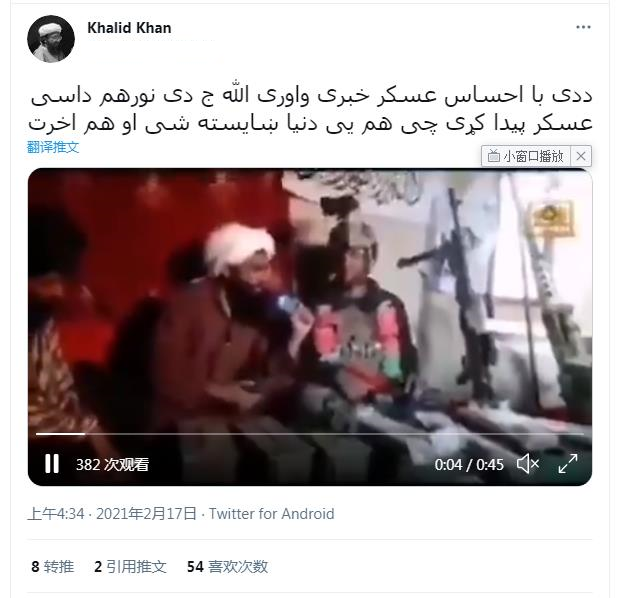Viewport: 620px width, 598px height.
Task: Click the 翻译推文 translate link
Action: pyautogui.click(x=53, y=147)
